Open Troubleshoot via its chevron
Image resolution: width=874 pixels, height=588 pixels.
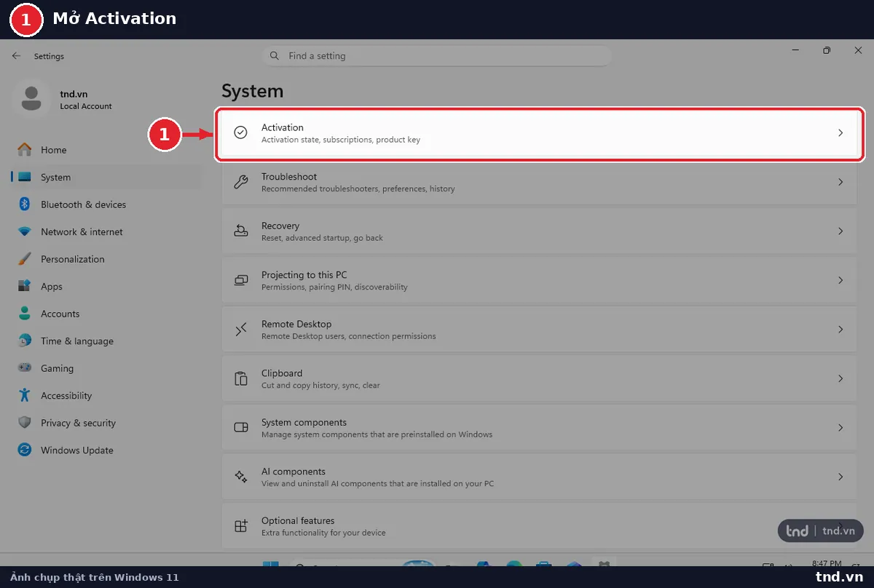click(840, 182)
